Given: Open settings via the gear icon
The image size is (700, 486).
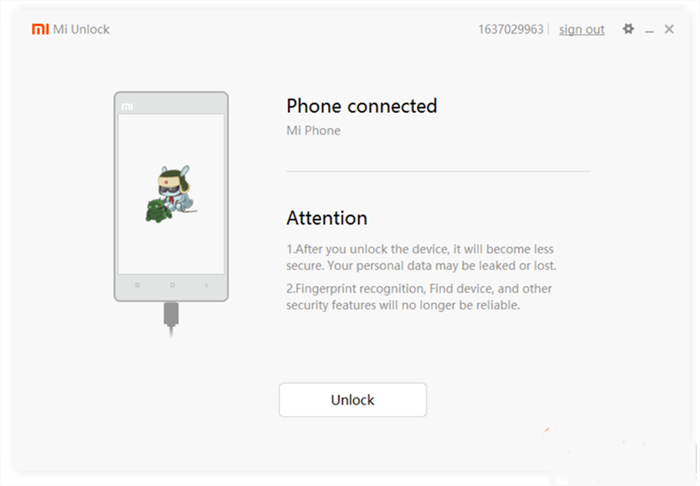Looking at the screenshot, I should (x=629, y=29).
